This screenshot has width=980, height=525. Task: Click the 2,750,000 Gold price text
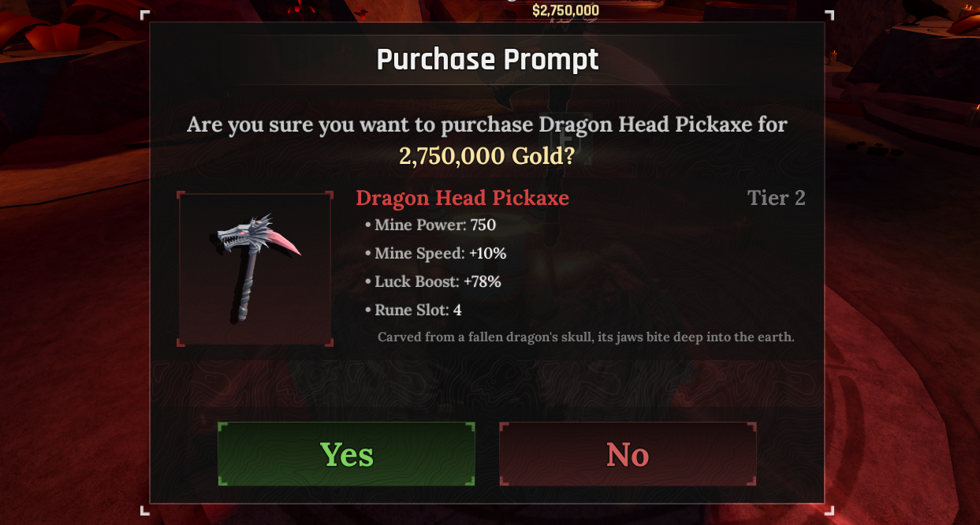[486, 155]
